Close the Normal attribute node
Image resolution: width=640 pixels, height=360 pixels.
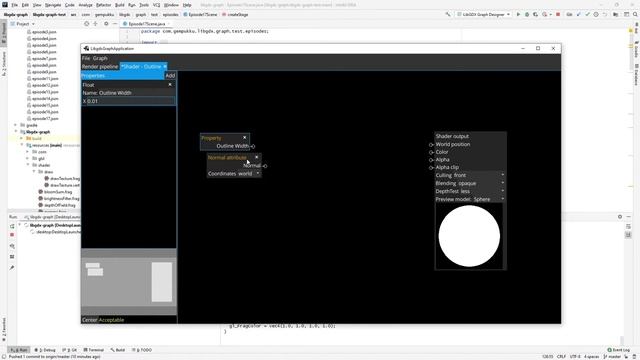256,157
